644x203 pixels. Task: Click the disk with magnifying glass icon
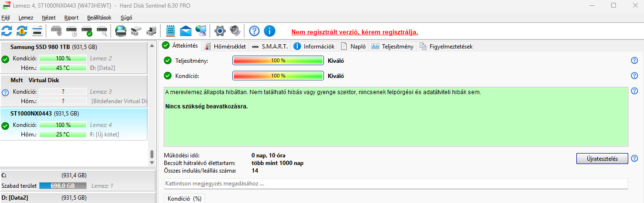pyautogui.click(x=102, y=31)
